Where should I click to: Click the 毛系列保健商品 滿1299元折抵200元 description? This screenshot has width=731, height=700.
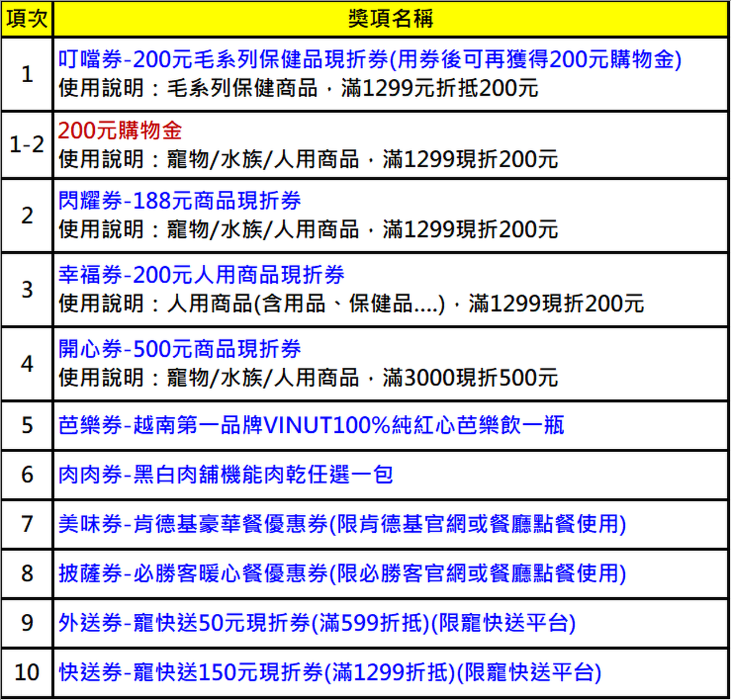point(298,88)
